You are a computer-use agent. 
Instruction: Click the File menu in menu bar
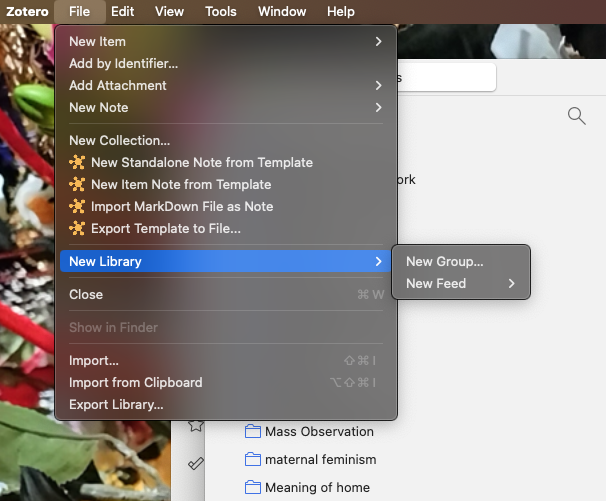[80, 12]
